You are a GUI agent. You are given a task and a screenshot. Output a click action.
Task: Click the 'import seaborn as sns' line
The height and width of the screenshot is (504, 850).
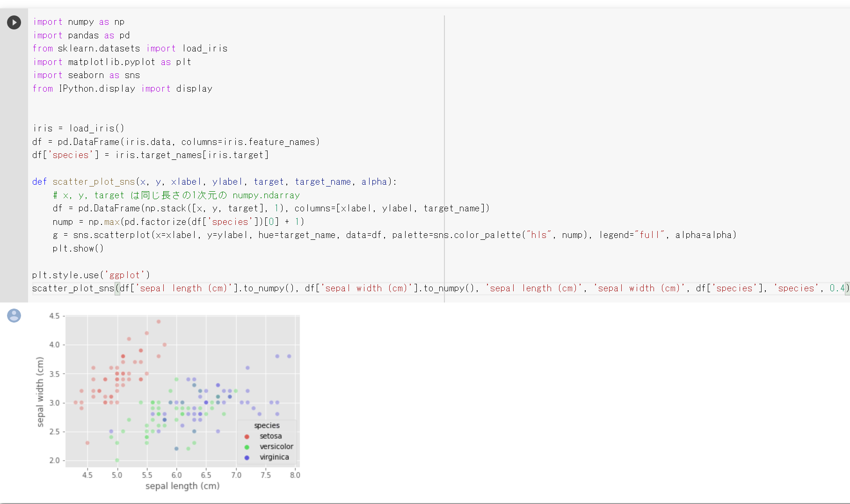(86, 75)
